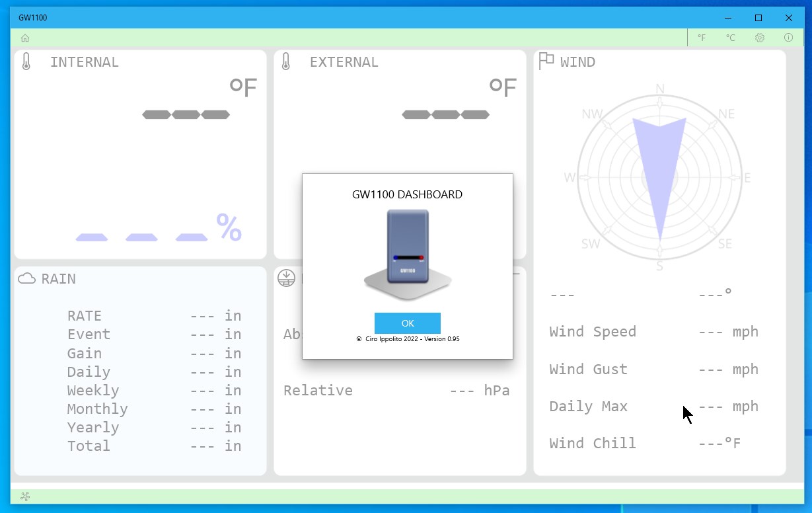This screenshot has height=513, width=812.
Task: Close the GW1100 window
Action: click(x=789, y=18)
